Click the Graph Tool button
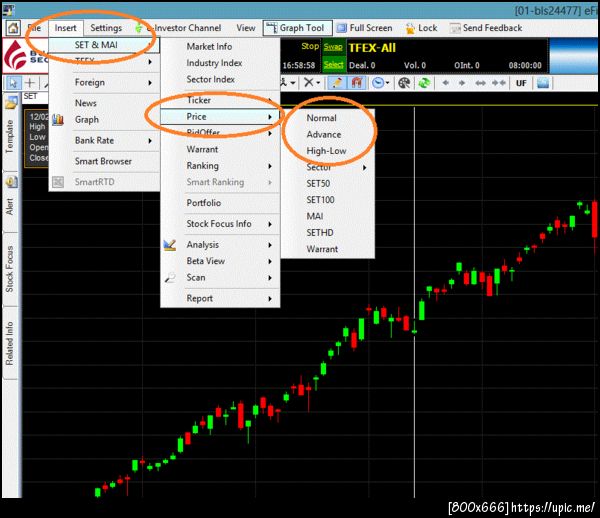The image size is (600, 518). pyautogui.click(x=298, y=28)
